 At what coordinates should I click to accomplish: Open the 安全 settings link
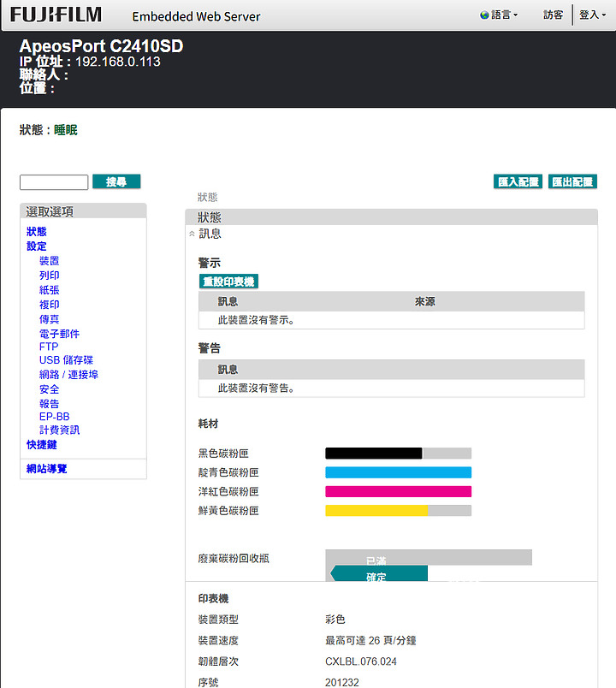(49, 389)
